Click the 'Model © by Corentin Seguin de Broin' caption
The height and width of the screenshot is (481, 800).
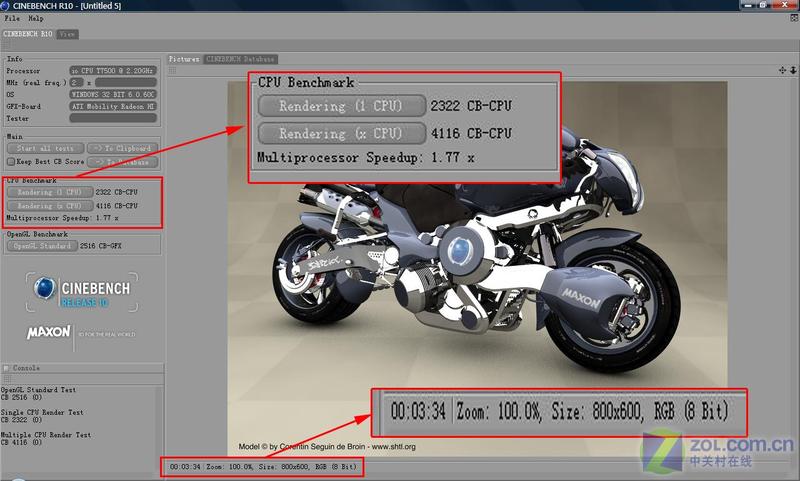point(302,447)
